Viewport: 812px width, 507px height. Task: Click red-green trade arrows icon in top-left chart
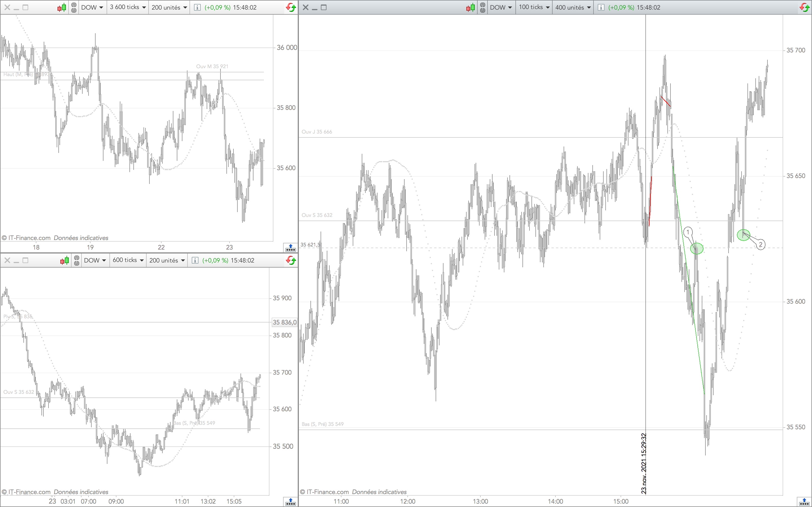tap(291, 7)
